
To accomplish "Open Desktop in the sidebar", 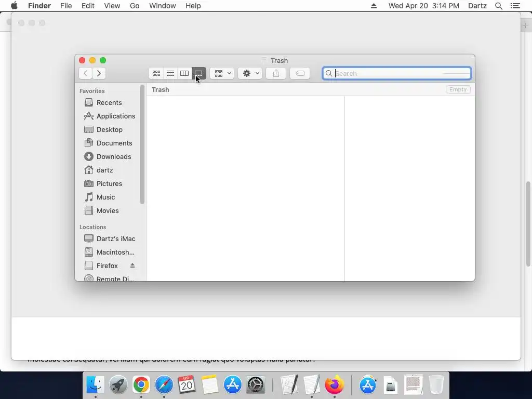I will click(109, 129).
